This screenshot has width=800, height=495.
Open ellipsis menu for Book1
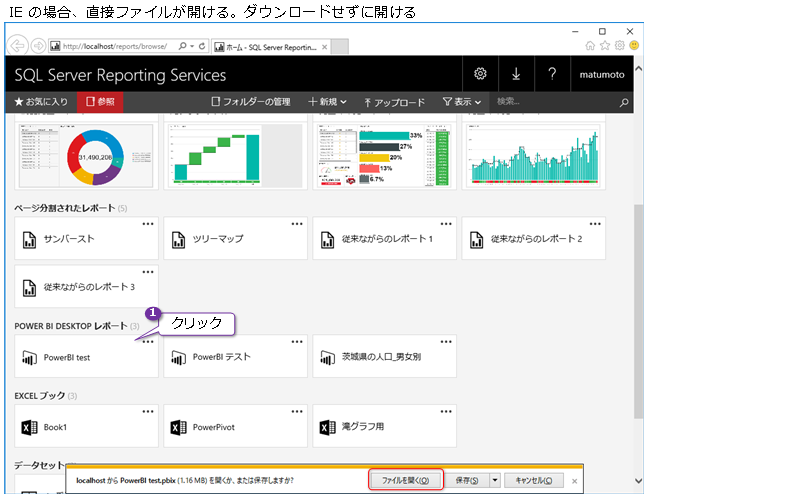(x=148, y=412)
